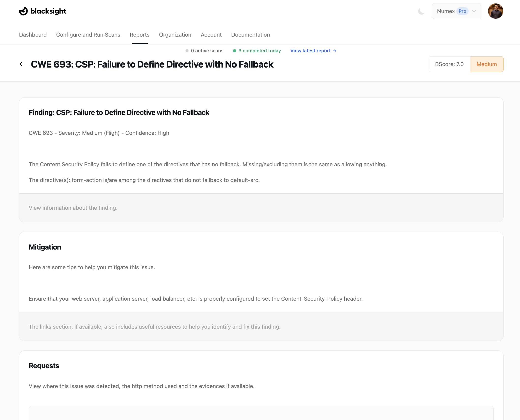Viewport: 520px width, 420px height.
Task: Go back using the left arrow
Action: click(22, 64)
